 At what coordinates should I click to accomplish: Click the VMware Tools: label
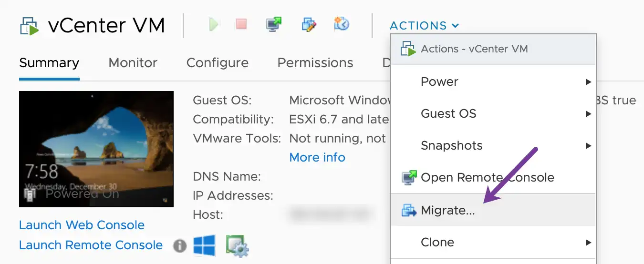pyautogui.click(x=237, y=138)
